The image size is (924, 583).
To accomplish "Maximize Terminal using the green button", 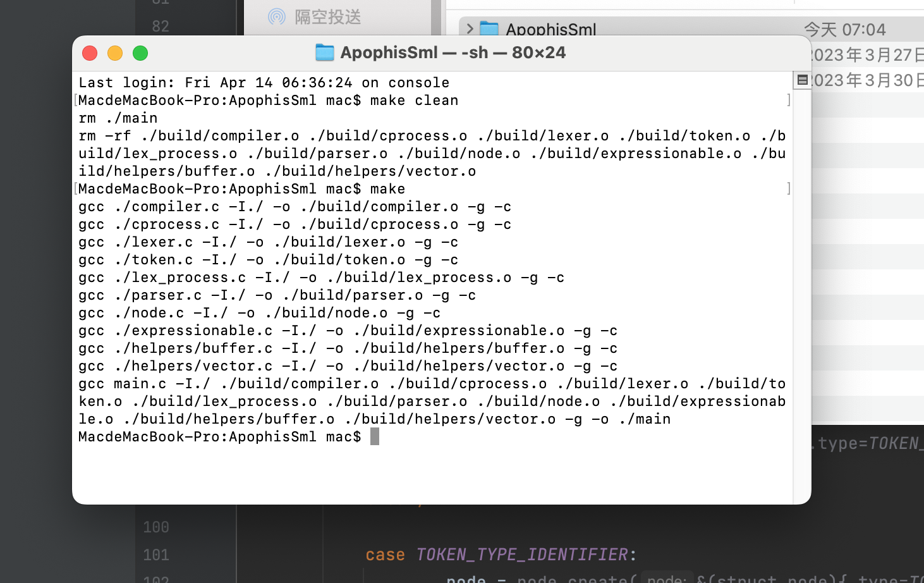I will click(x=140, y=53).
